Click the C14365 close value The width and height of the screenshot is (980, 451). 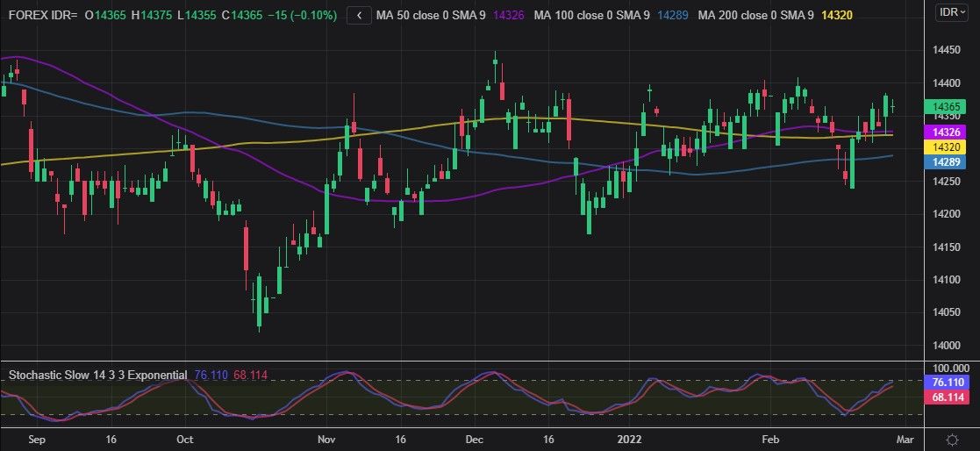pyautogui.click(x=240, y=16)
